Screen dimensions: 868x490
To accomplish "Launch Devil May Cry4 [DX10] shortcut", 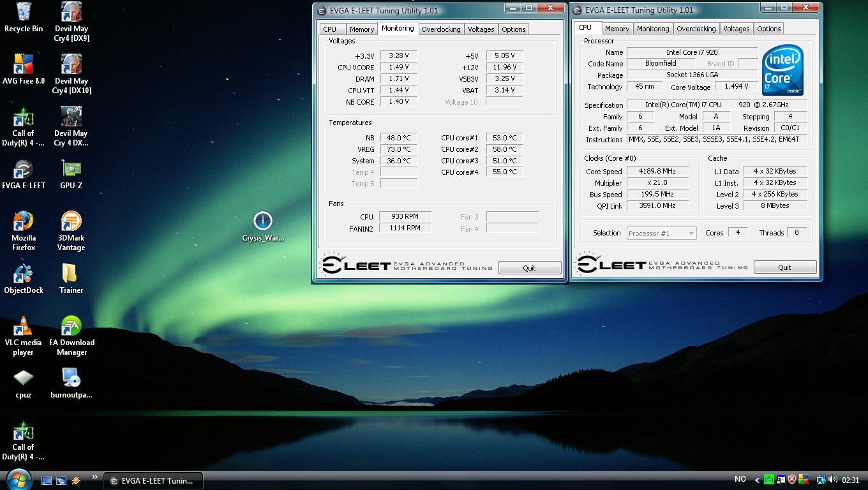I will coord(71,74).
